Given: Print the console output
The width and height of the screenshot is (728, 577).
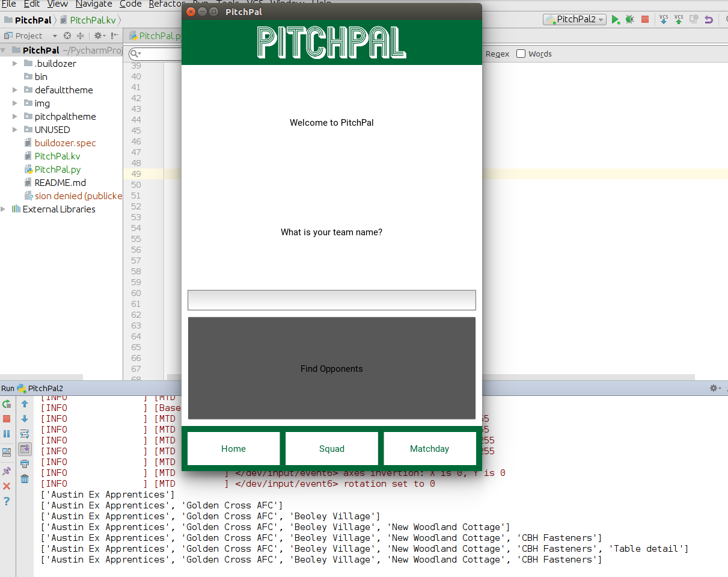Looking at the screenshot, I should coord(25,464).
